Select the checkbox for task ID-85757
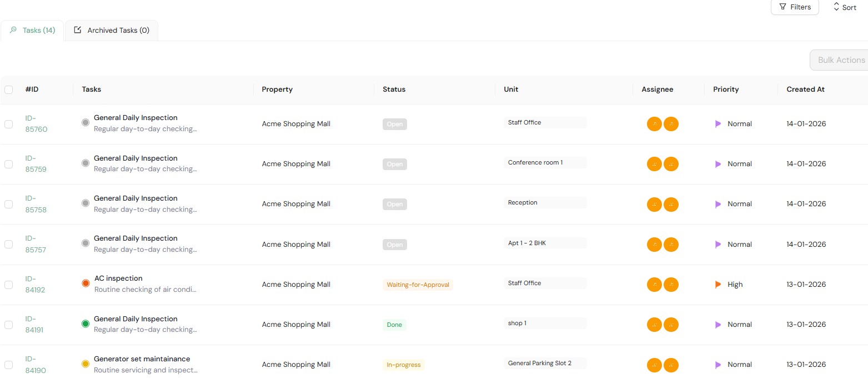The image size is (868, 383). coord(9,245)
